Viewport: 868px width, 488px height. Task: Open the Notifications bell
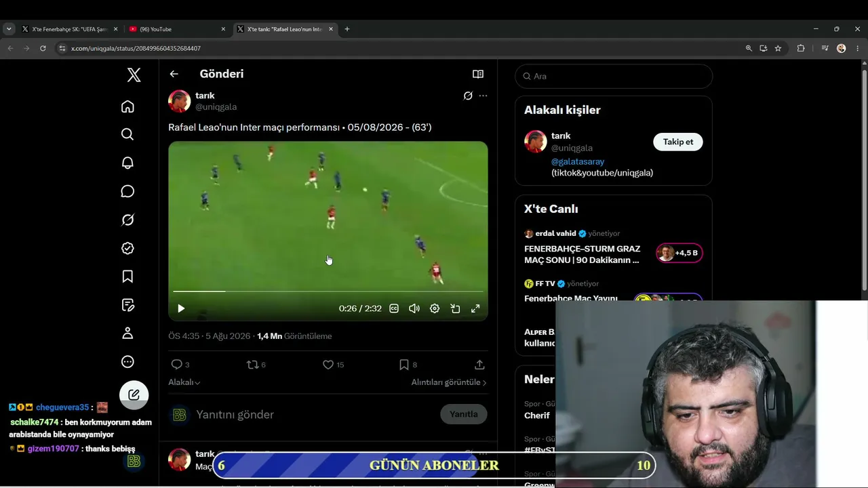click(127, 163)
